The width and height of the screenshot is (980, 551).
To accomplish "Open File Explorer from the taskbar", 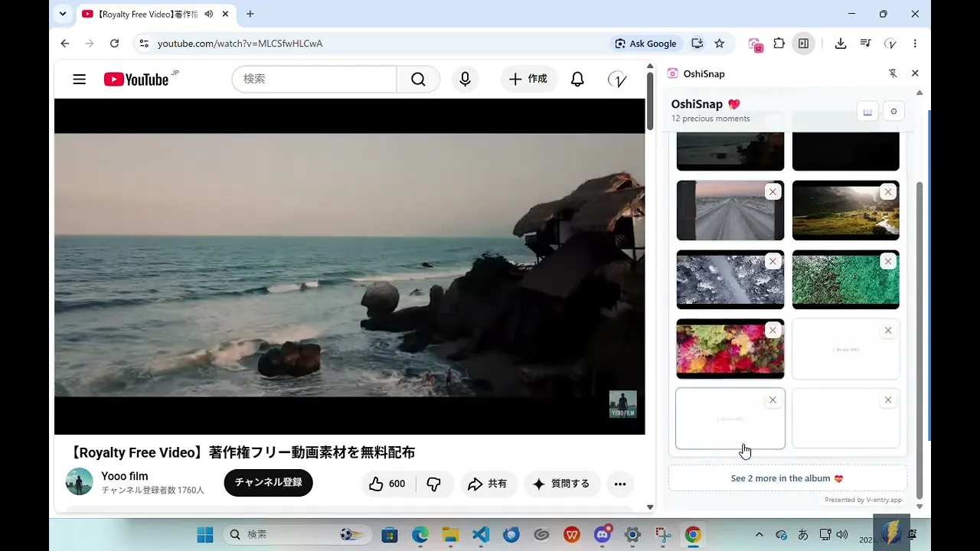I will tap(450, 535).
